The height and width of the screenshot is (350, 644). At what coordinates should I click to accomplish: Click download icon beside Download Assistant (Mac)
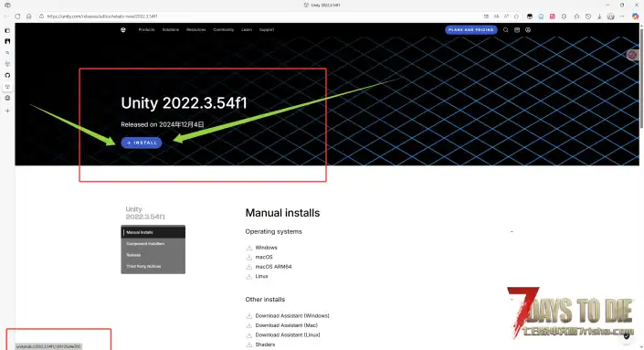point(248,325)
